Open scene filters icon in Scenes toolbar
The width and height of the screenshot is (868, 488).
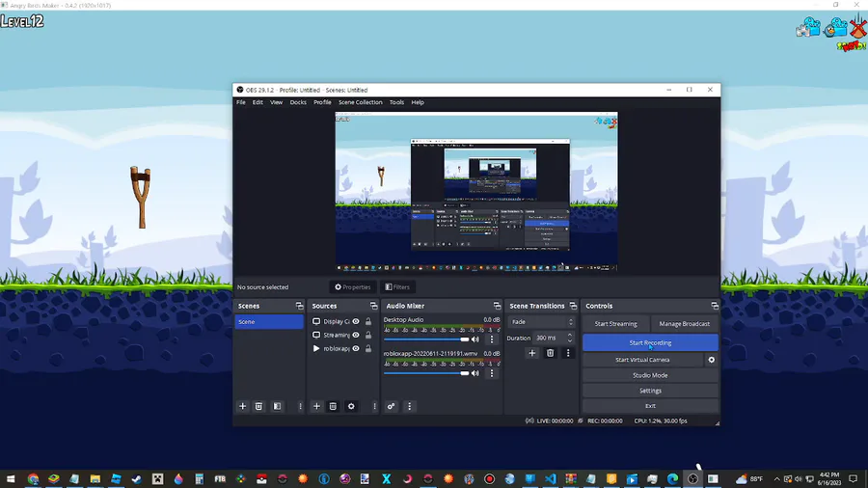pos(278,406)
